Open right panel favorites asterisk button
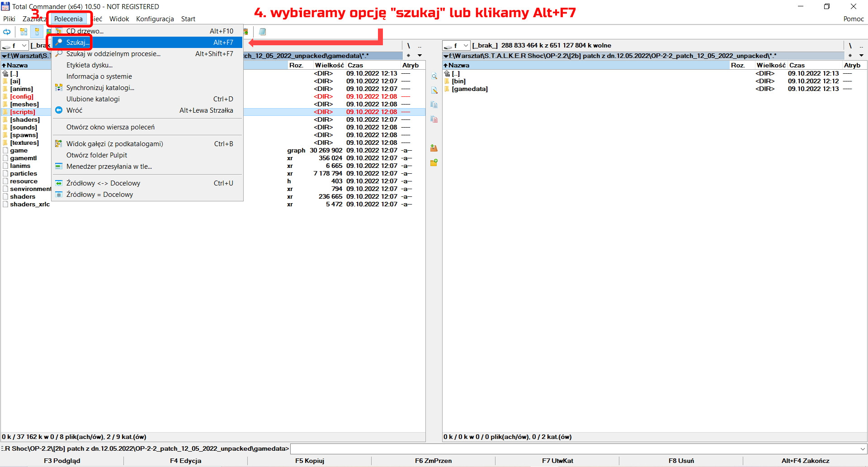 point(850,56)
